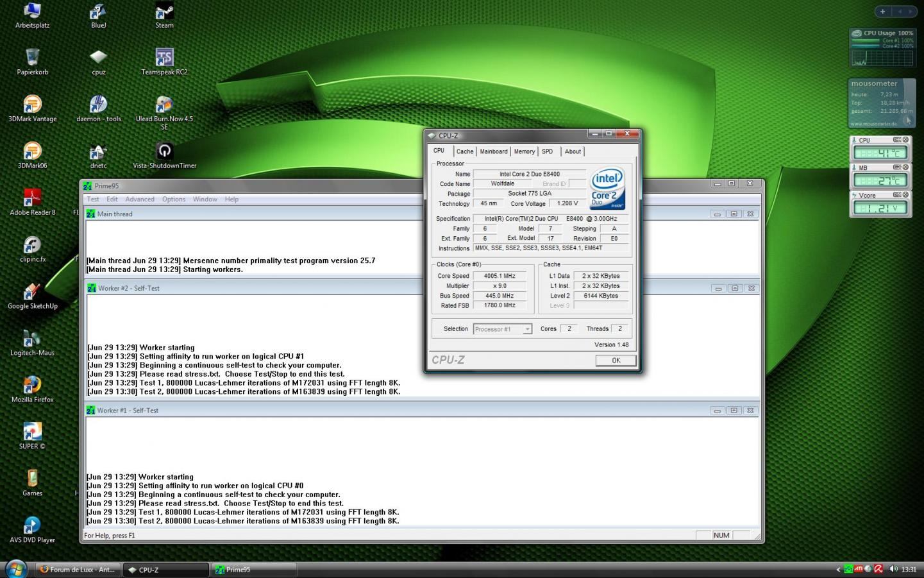Click the Windows Start orb
Image resolution: width=924 pixels, height=578 pixels.
point(15,568)
